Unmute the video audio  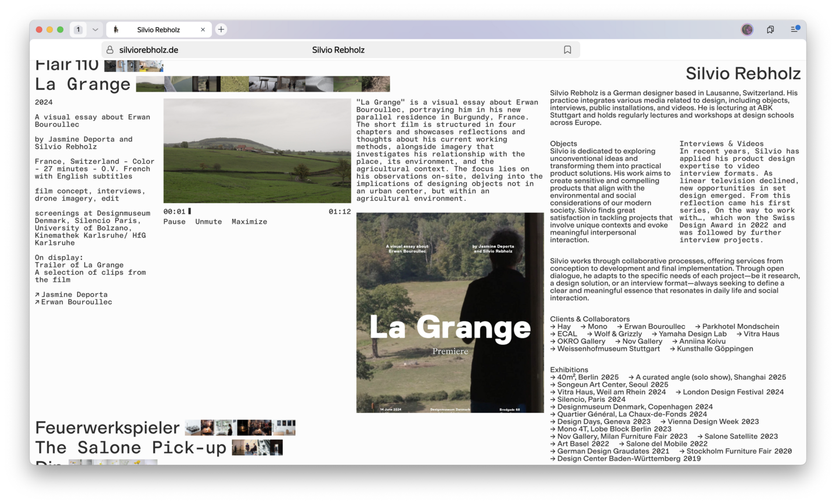tap(208, 222)
